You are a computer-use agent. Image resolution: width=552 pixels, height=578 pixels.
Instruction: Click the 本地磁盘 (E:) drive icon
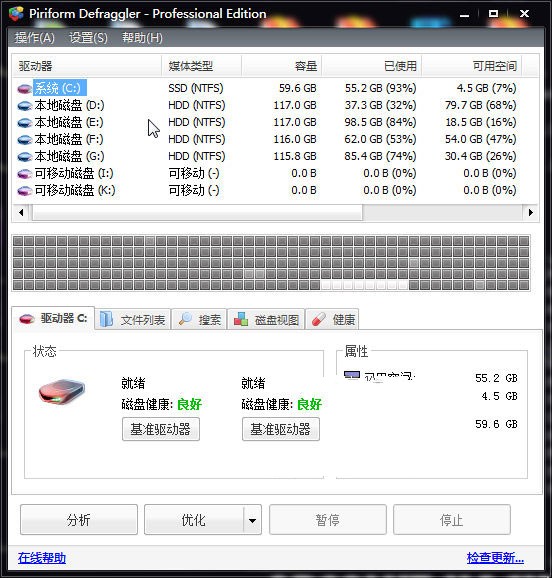click(25, 123)
